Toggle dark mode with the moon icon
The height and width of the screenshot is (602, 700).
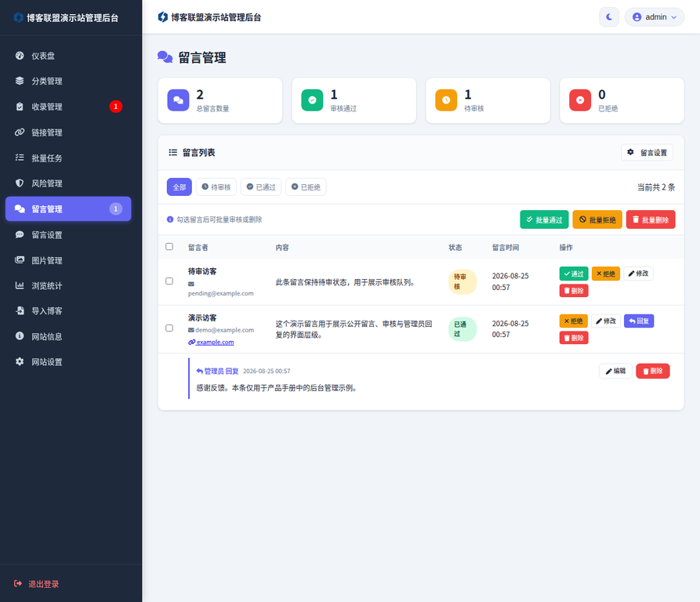[x=609, y=17]
